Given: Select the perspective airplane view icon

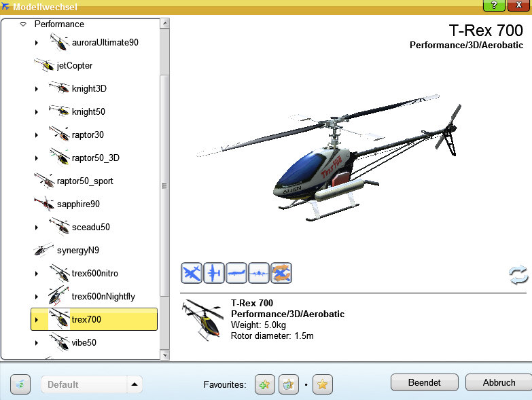Looking at the screenshot, I should (x=192, y=273).
